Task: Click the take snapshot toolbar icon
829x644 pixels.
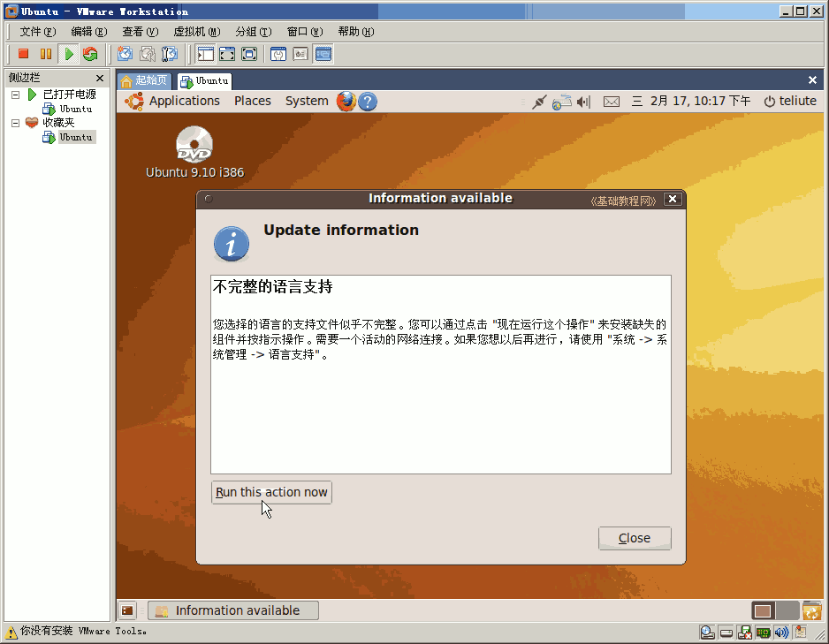Action: (125, 54)
